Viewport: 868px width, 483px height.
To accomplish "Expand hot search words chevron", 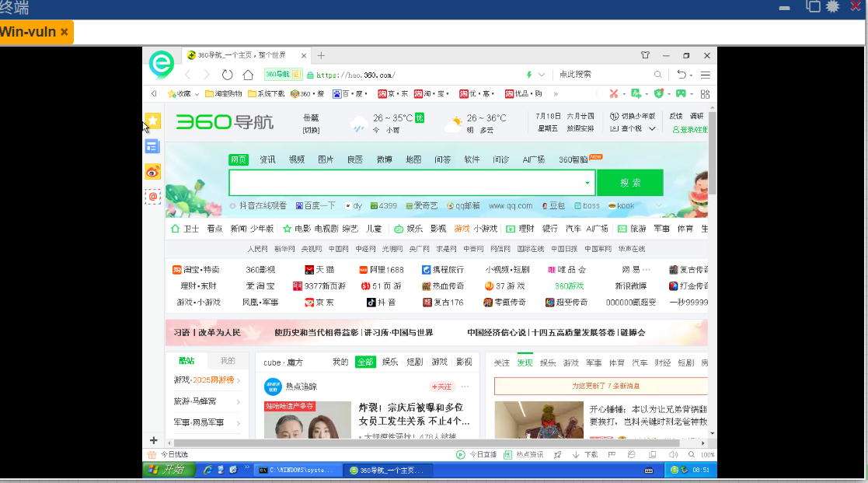I will (658, 205).
